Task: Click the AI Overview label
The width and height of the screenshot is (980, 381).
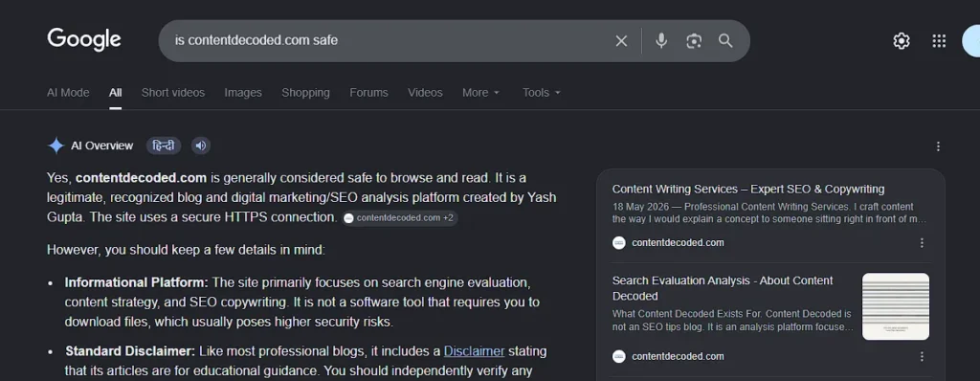Action: click(x=101, y=146)
